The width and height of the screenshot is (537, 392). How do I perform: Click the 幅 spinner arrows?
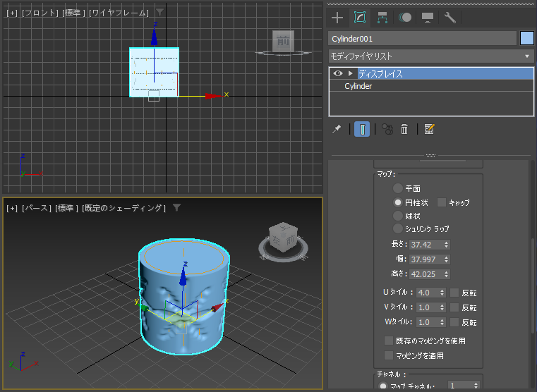[446, 259]
